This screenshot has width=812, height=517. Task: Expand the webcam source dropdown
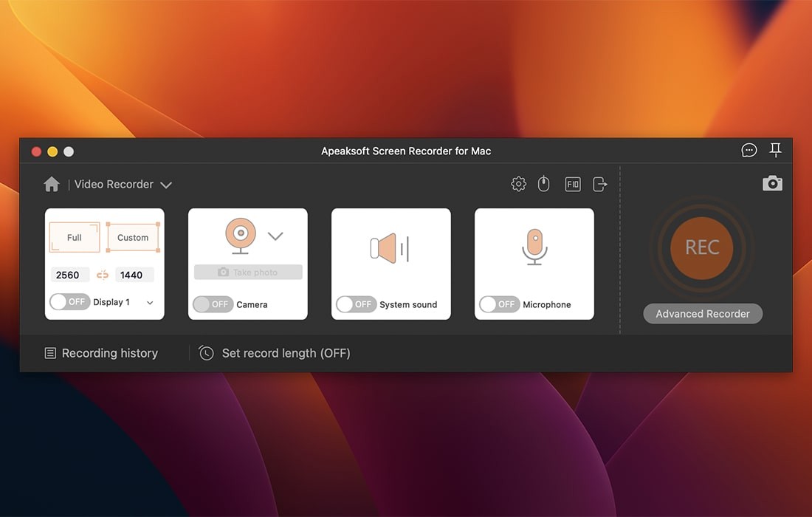click(x=275, y=236)
